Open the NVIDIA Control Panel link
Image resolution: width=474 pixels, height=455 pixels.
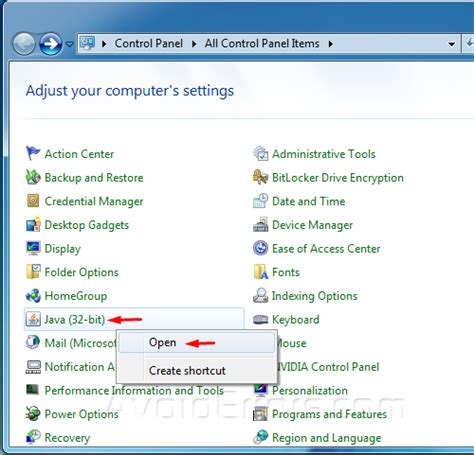(x=328, y=367)
